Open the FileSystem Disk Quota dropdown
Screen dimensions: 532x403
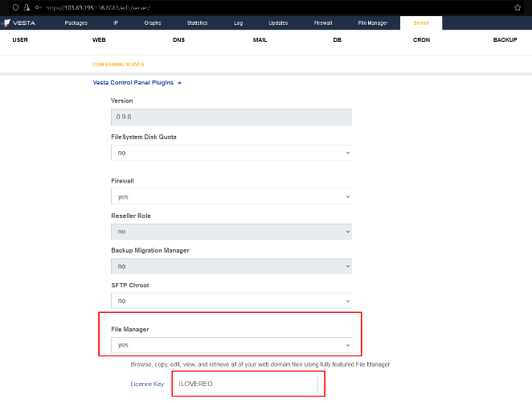pyautogui.click(x=231, y=153)
